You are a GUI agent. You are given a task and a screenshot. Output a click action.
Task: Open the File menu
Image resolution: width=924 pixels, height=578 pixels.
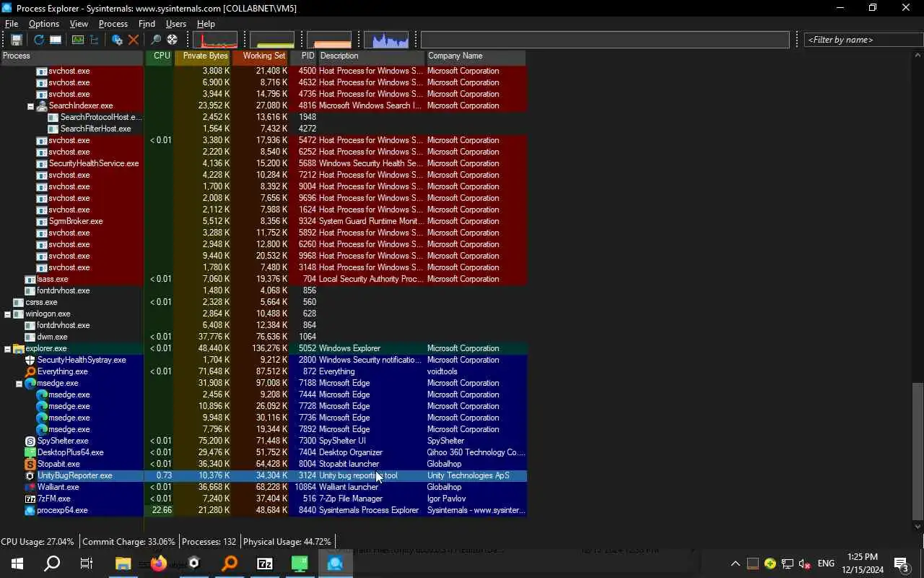12,24
